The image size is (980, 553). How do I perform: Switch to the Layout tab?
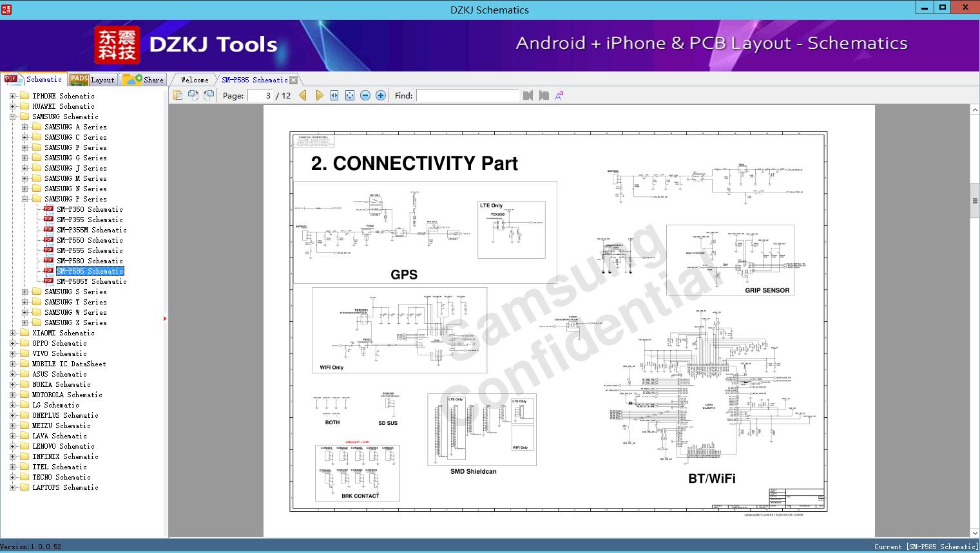tap(92, 79)
